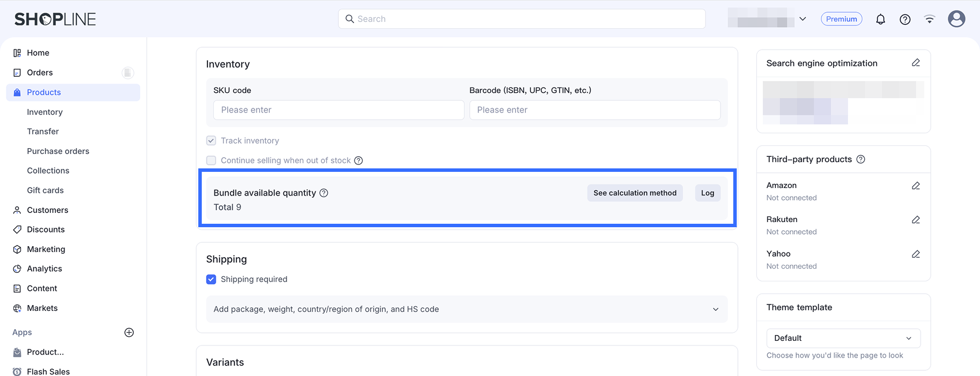Enable Continue selling when out of stock
Image resolution: width=980 pixels, height=376 pixels.
click(211, 160)
